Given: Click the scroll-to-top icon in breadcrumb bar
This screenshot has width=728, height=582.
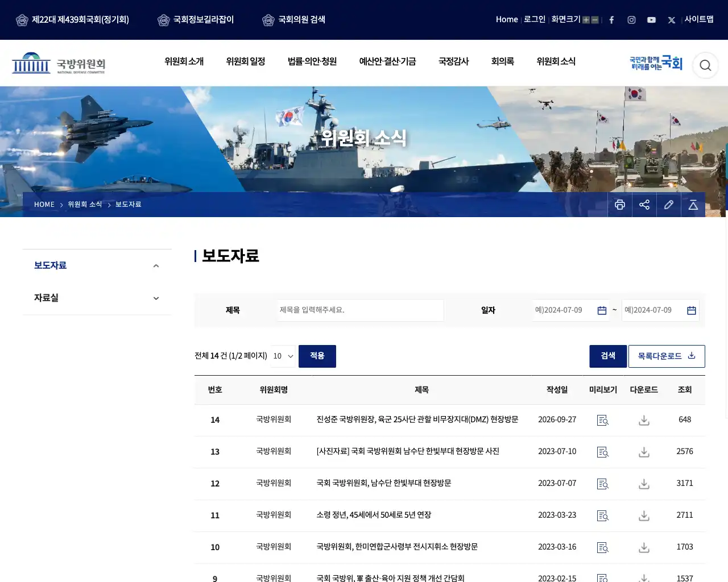Looking at the screenshot, I should pos(693,205).
